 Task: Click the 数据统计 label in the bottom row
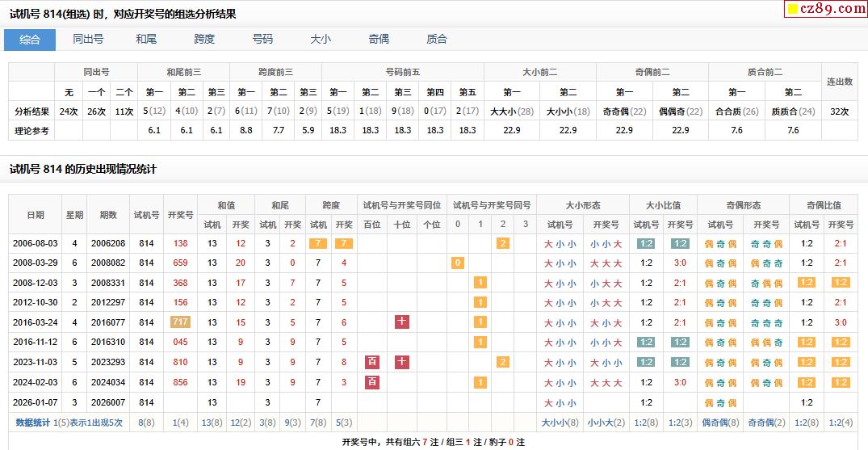pyautogui.click(x=33, y=422)
